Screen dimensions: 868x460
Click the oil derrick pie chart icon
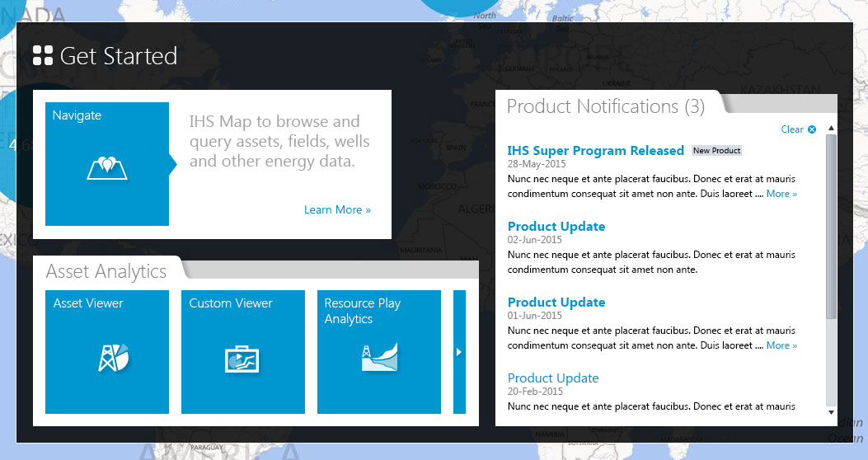(114, 358)
